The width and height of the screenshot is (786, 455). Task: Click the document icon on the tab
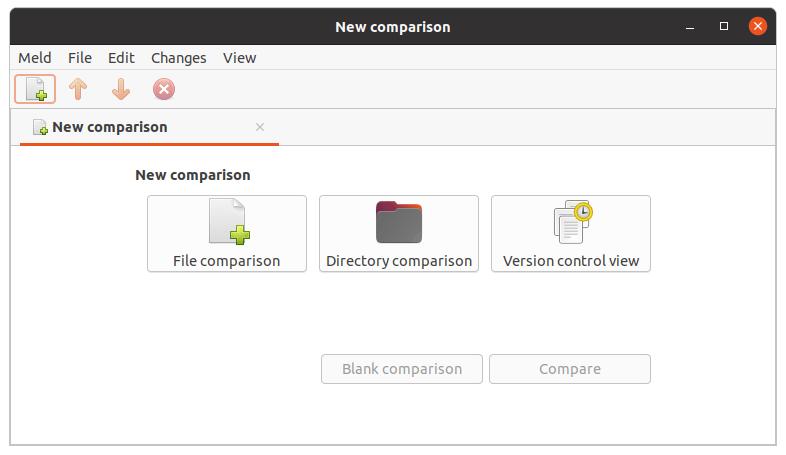pyautogui.click(x=40, y=127)
